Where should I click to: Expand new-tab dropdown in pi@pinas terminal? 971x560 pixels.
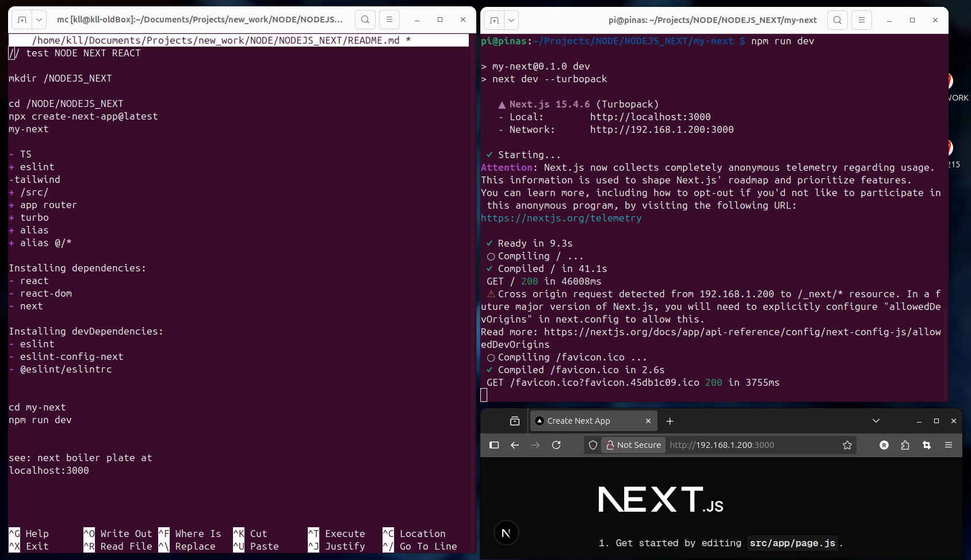point(511,20)
